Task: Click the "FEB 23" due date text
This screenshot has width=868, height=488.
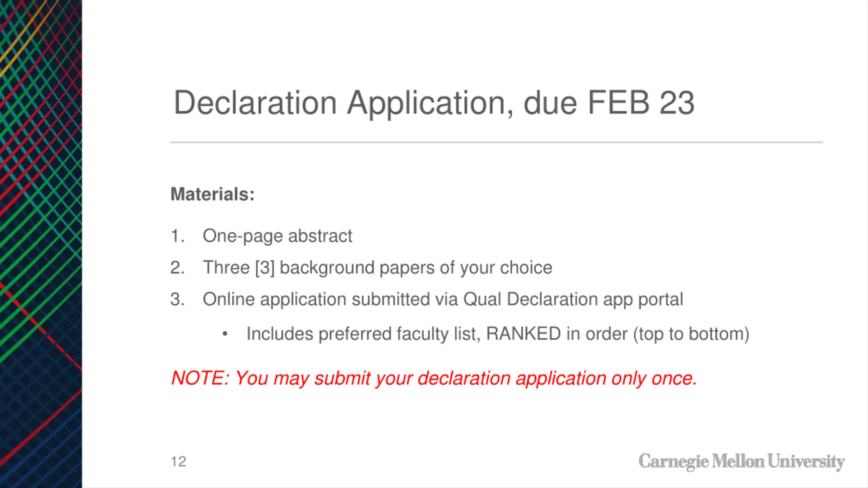Action: coord(641,102)
